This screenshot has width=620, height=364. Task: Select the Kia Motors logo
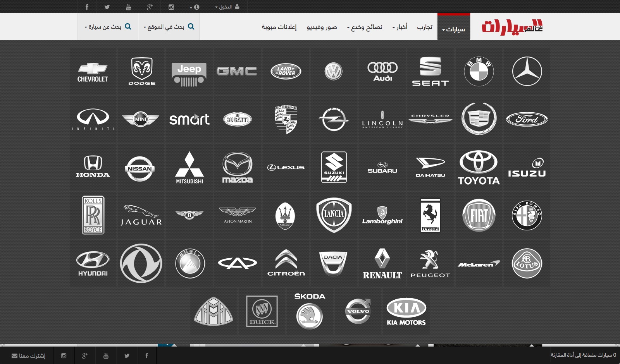coord(406,311)
